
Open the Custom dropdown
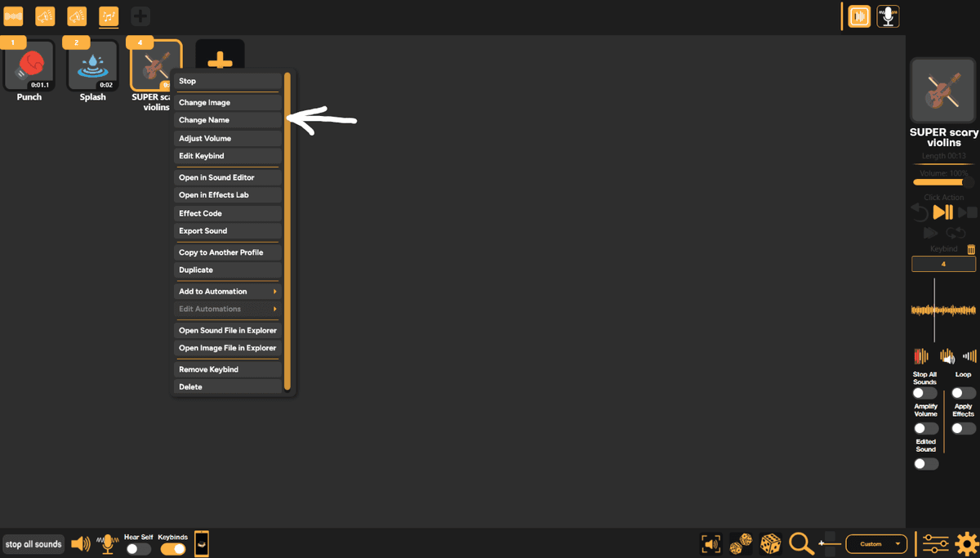pos(876,544)
